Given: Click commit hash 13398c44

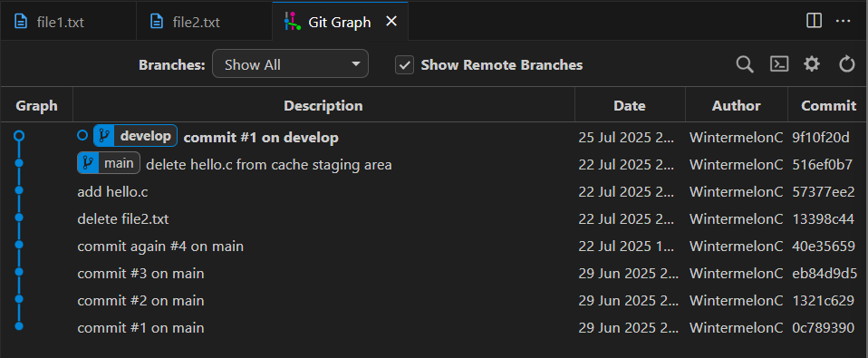Looking at the screenshot, I should coord(823,219).
